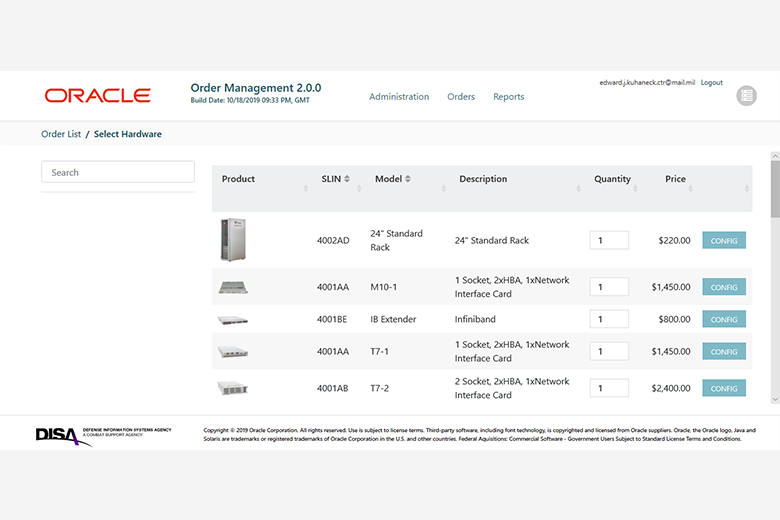Click the scrollbar up arrow
This screenshot has width=780, height=520.
(x=775, y=156)
